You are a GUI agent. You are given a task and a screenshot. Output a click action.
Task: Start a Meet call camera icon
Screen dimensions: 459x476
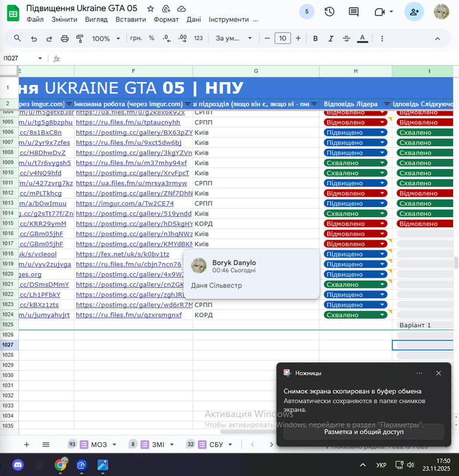[379, 12]
